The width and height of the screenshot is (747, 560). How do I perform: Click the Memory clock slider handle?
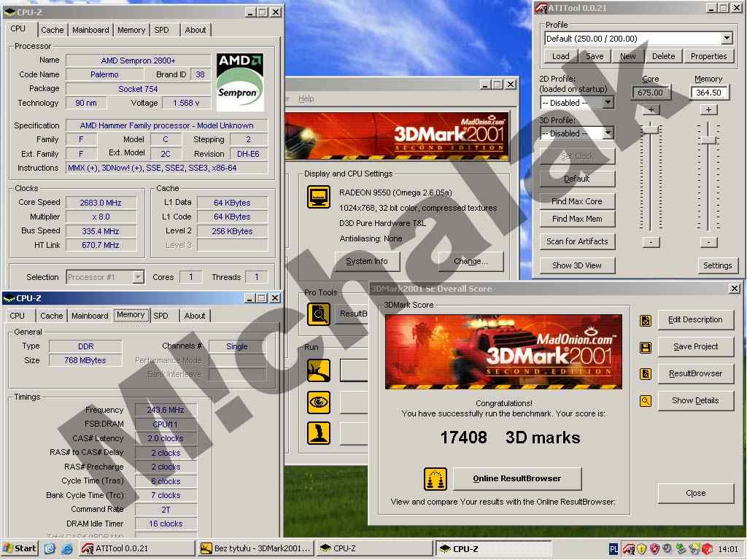708,140
